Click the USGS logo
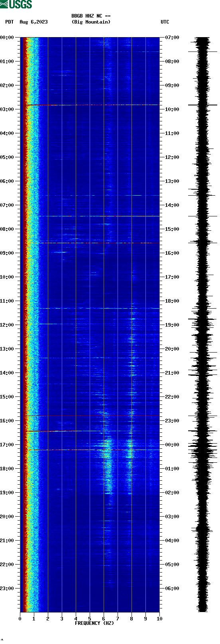 pos(16,4)
